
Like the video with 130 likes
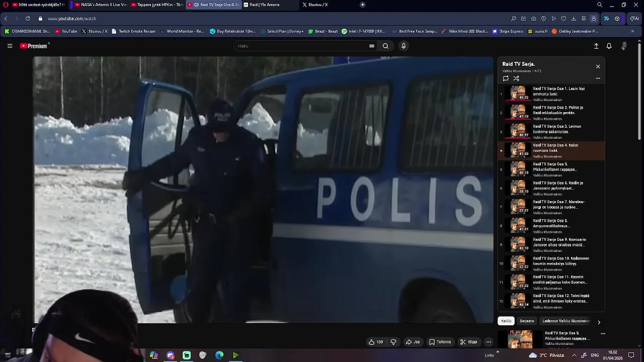tap(376, 342)
